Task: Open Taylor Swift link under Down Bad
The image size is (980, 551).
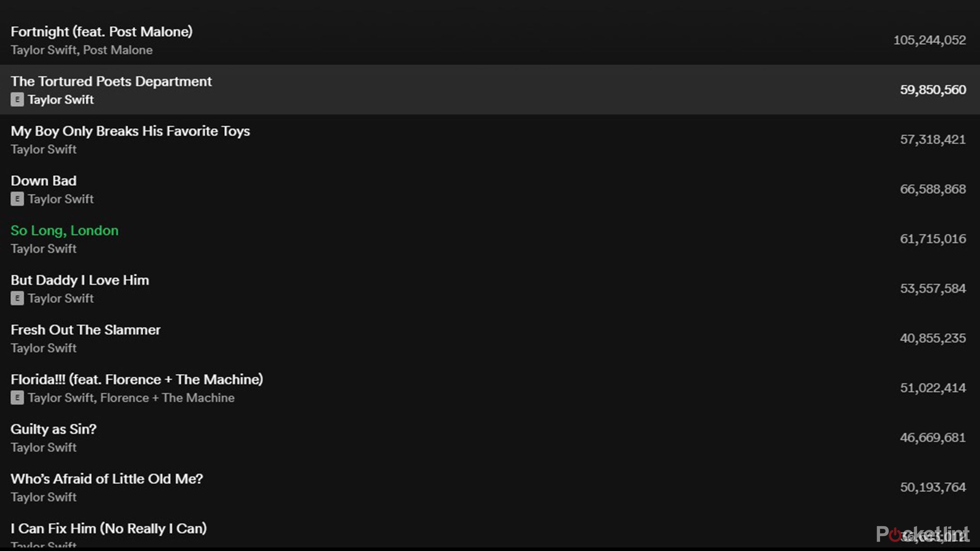Action: (60, 199)
